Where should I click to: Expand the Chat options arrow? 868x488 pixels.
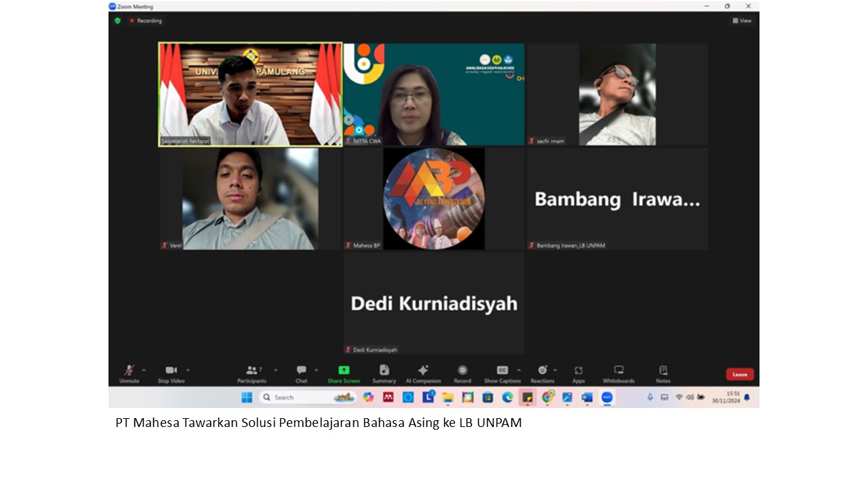point(316,370)
